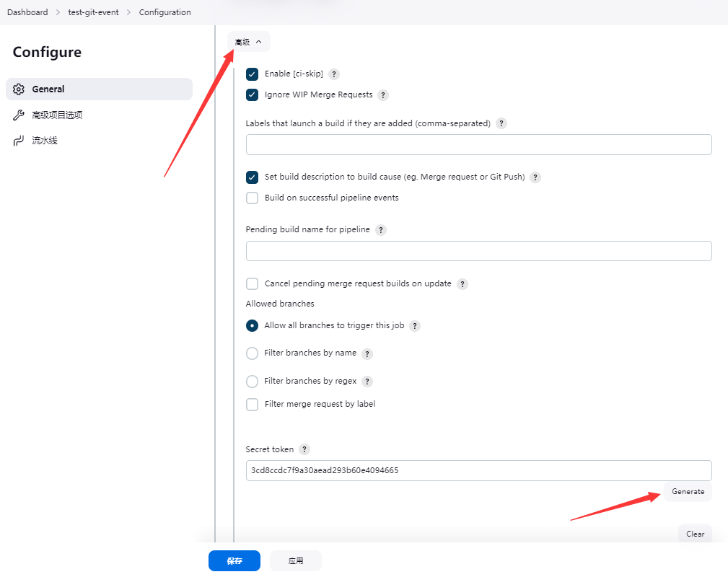This screenshot has height=577, width=728.
Task: View help for Set build description option
Action: pyautogui.click(x=535, y=177)
